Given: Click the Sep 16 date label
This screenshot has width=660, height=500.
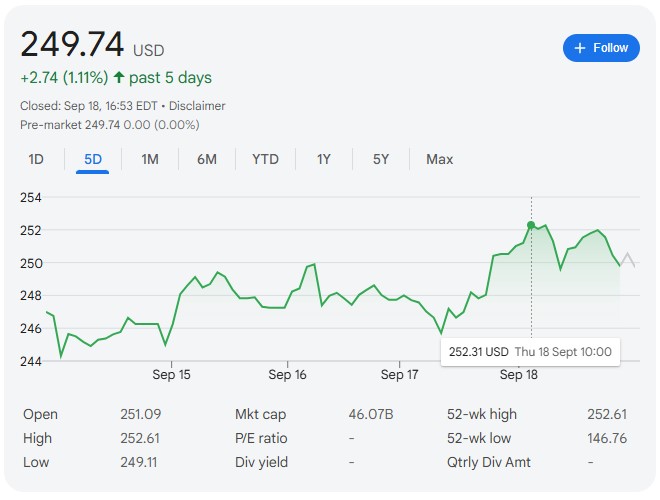Looking at the screenshot, I should click(287, 375).
